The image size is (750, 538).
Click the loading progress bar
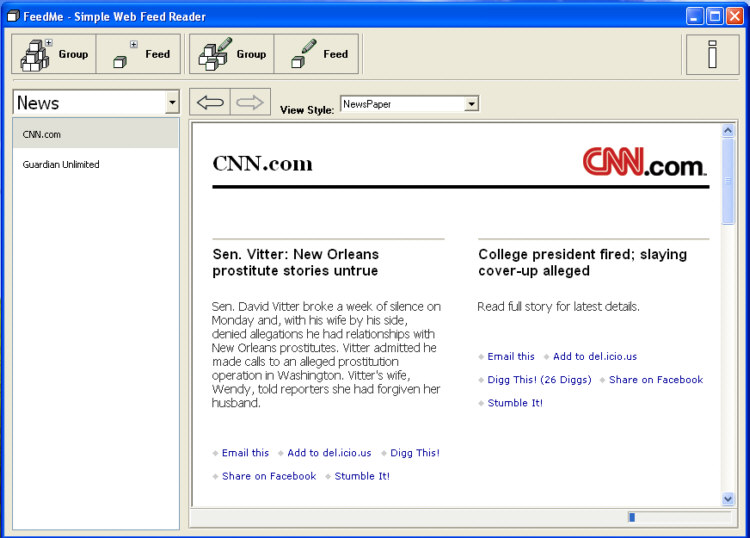click(x=678, y=517)
